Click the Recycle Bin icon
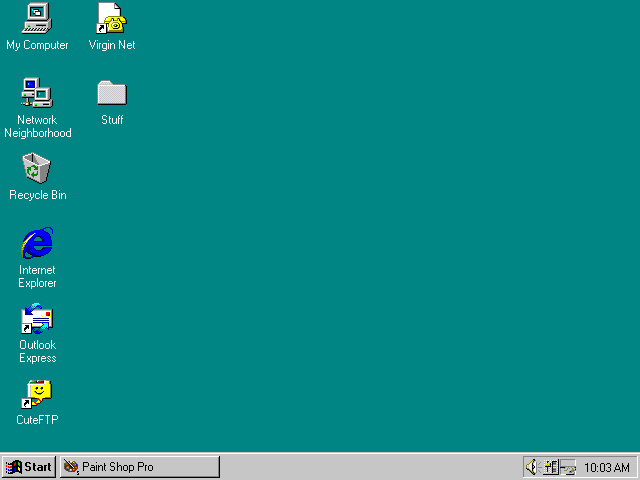640x480 pixels. click(37, 168)
